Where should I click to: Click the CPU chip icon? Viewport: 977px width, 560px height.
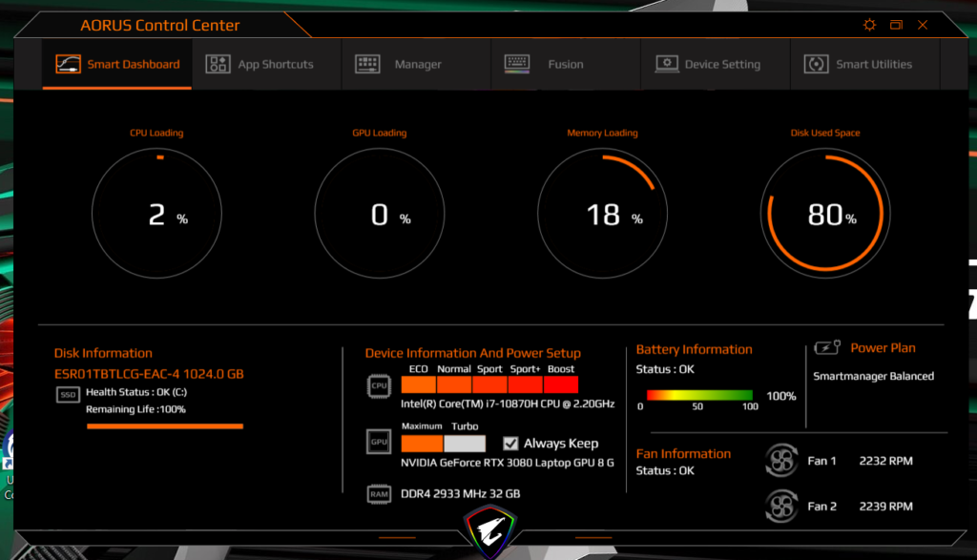(378, 386)
